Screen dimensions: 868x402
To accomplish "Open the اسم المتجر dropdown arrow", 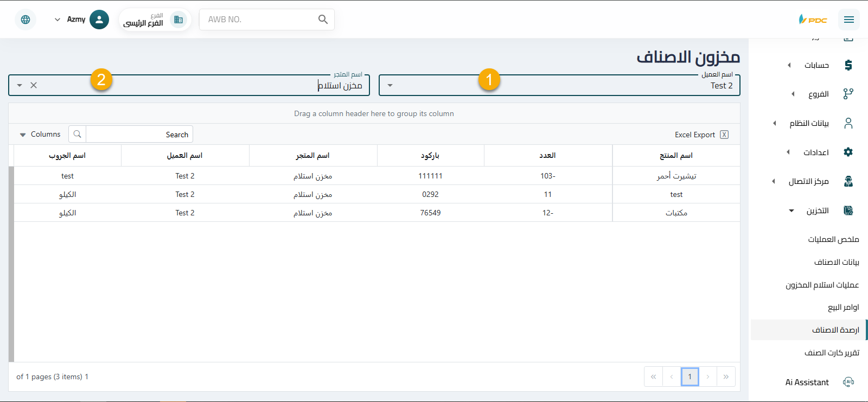I will click(20, 85).
